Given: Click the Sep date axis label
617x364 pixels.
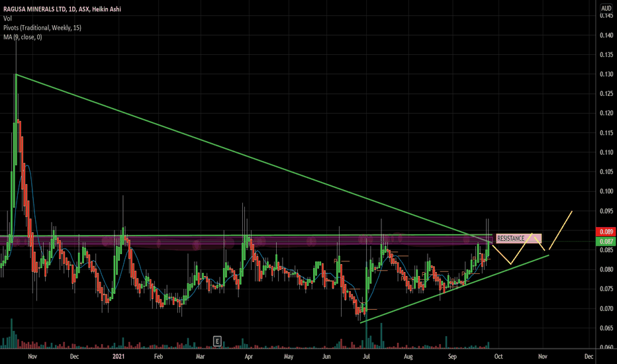Looking at the screenshot, I should click(x=452, y=357).
